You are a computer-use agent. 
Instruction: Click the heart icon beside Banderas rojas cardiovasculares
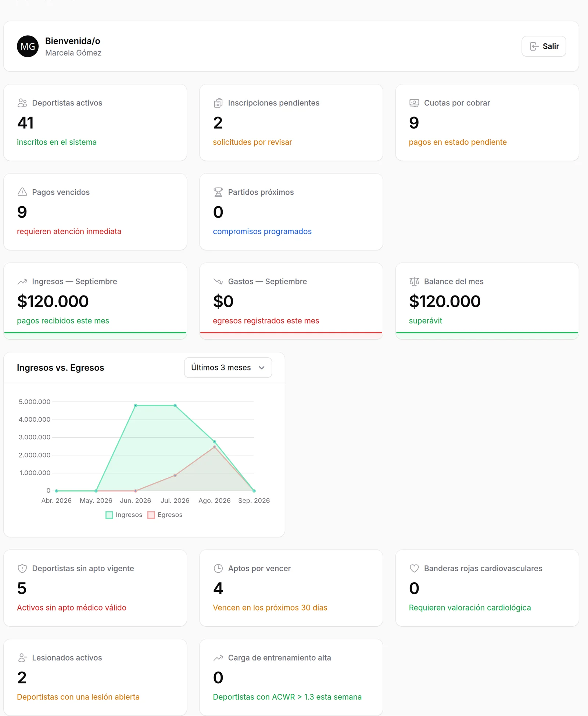click(x=414, y=569)
